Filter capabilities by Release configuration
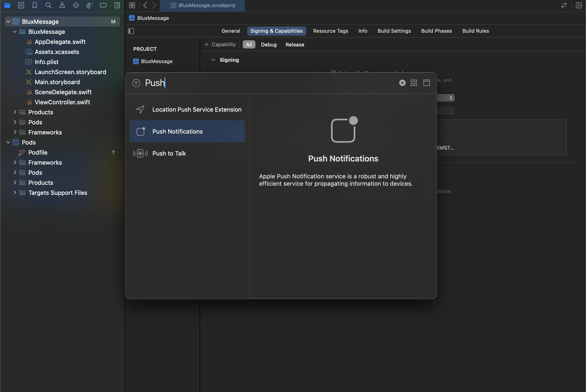This screenshot has width=586, height=392. click(x=295, y=45)
